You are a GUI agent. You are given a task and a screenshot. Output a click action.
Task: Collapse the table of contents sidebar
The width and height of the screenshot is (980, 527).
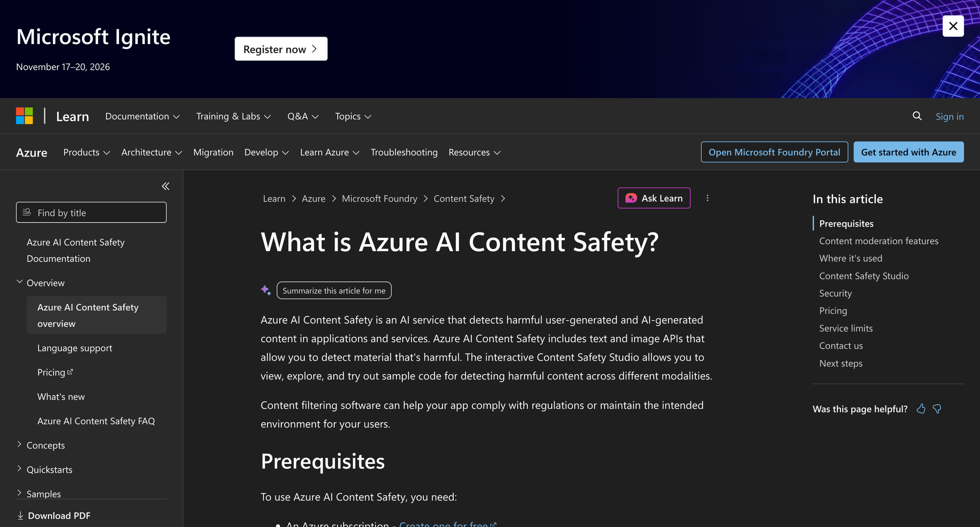[166, 186]
